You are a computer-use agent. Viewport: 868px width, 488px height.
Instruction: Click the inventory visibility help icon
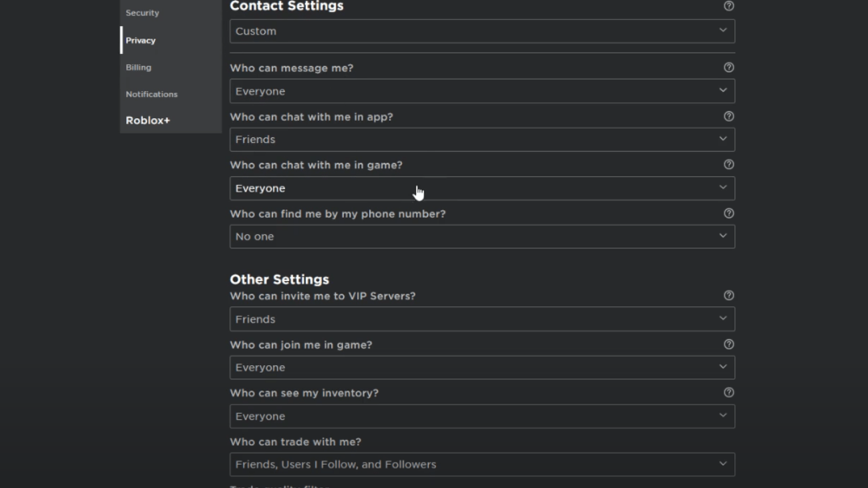coord(728,393)
